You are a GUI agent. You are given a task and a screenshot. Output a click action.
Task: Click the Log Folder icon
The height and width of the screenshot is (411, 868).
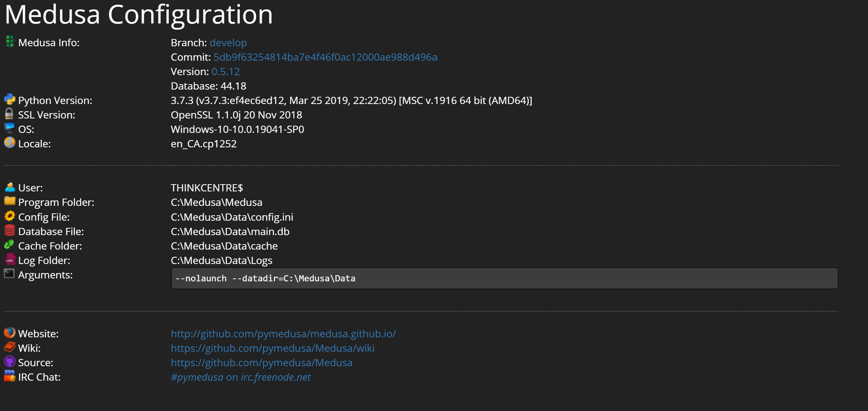[x=9, y=260]
